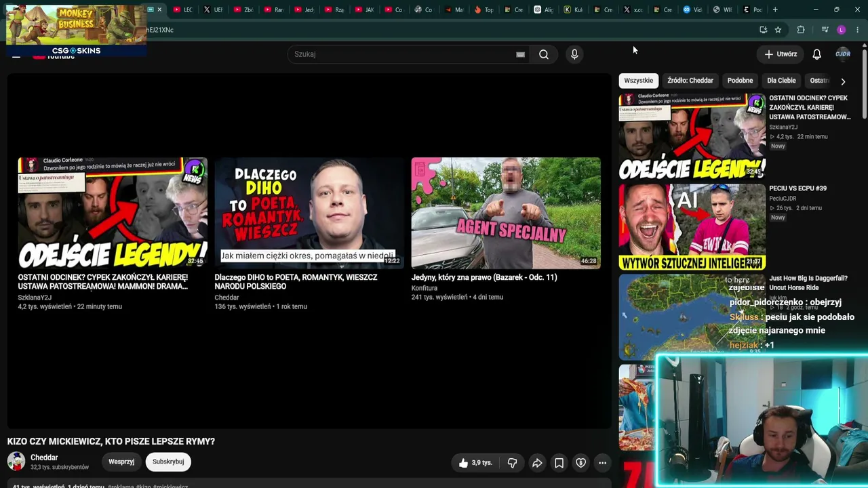The width and height of the screenshot is (868, 488).
Task: Close the active browser tab
Action: tap(159, 9)
